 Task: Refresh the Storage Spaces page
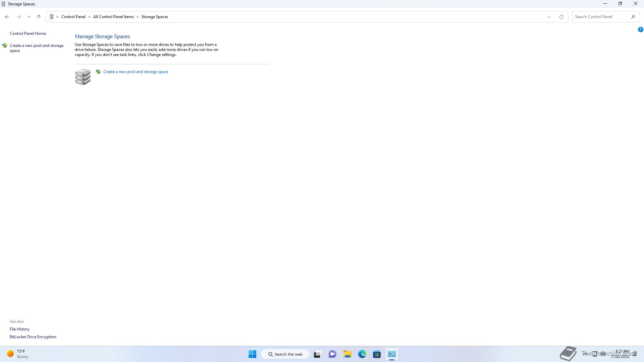pyautogui.click(x=561, y=17)
